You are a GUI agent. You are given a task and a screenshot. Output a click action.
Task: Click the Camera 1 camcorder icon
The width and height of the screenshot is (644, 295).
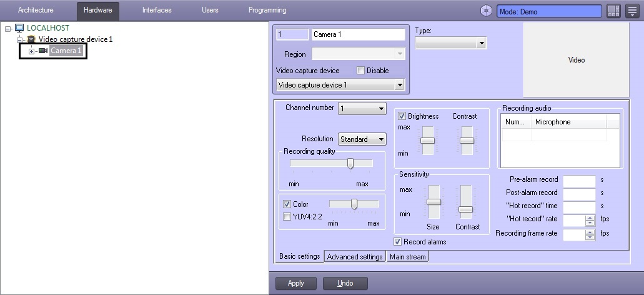point(43,51)
